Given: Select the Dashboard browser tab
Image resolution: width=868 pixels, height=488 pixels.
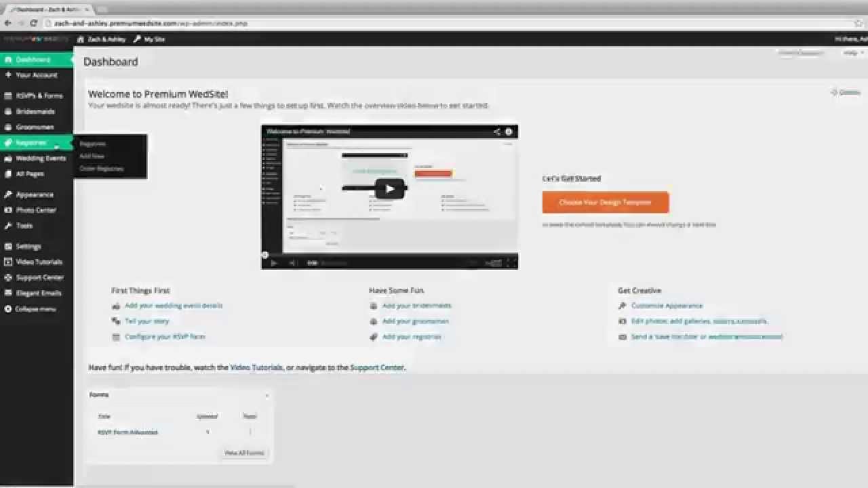Looking at the screenshot, I should click(x=49, y=9).
